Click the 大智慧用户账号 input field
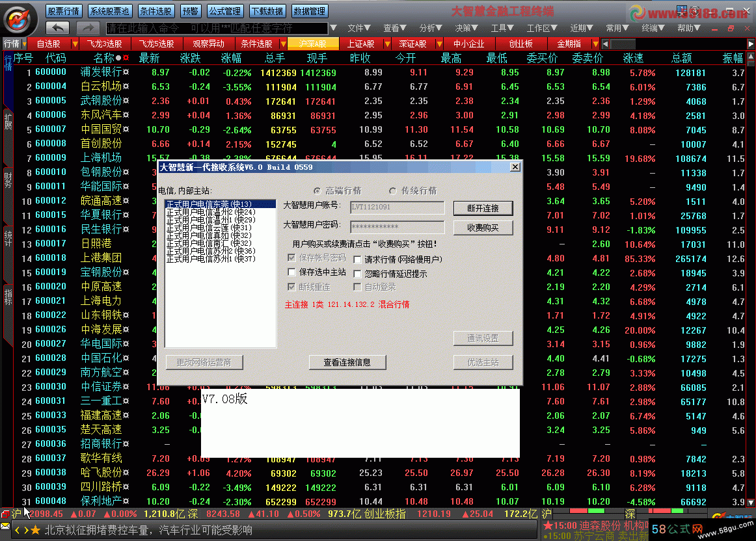756x541 pixels. 398,207
